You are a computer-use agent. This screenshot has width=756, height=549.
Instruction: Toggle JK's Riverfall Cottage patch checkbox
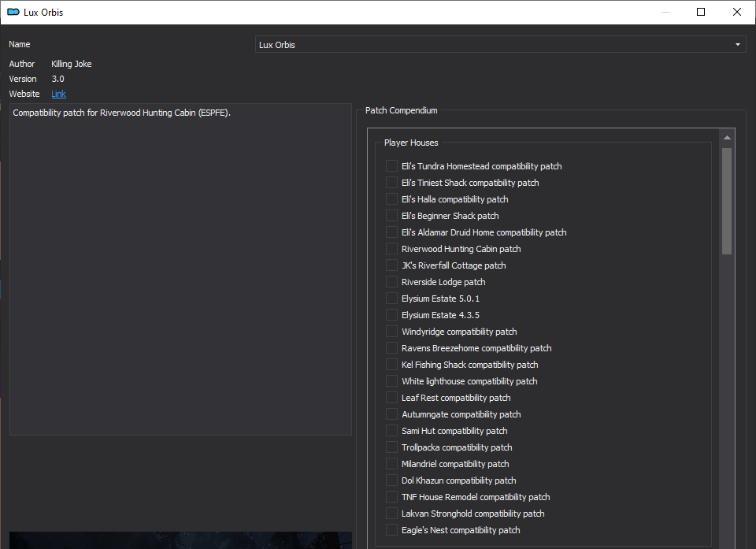(391, 265)
